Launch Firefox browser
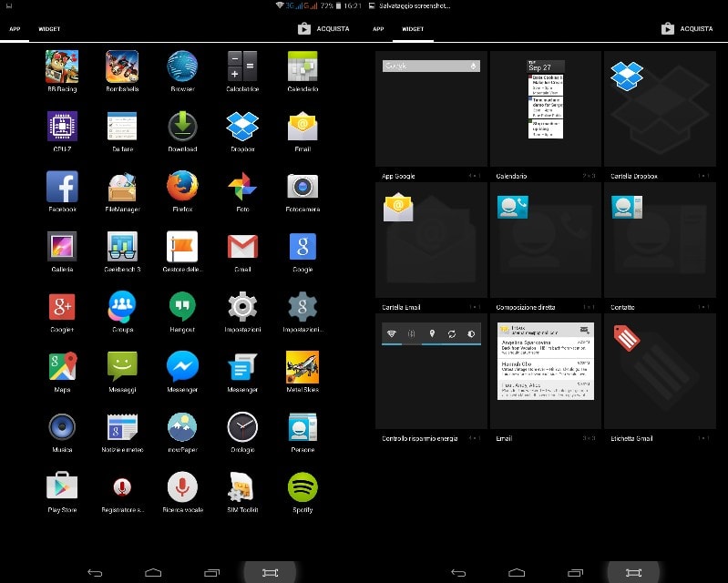This screenshot has height=583, width=728. click(182, 187)
